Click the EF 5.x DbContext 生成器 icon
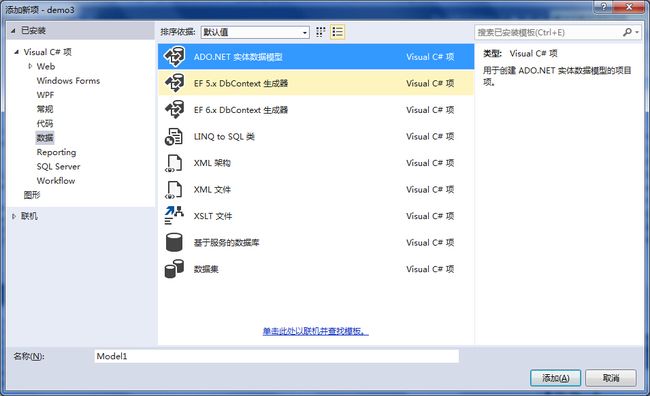The height and width of the screenshot is (396, 650). click(x=174, y=83)
